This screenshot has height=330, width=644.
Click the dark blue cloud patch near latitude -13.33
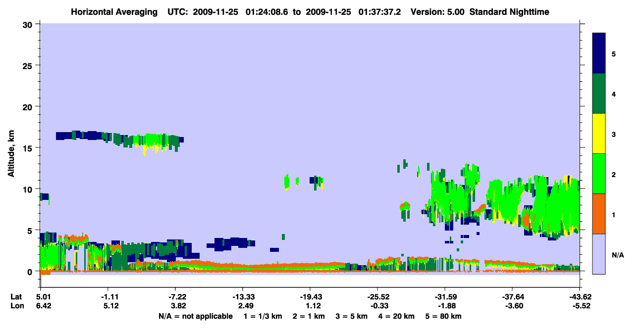(231, 243)
